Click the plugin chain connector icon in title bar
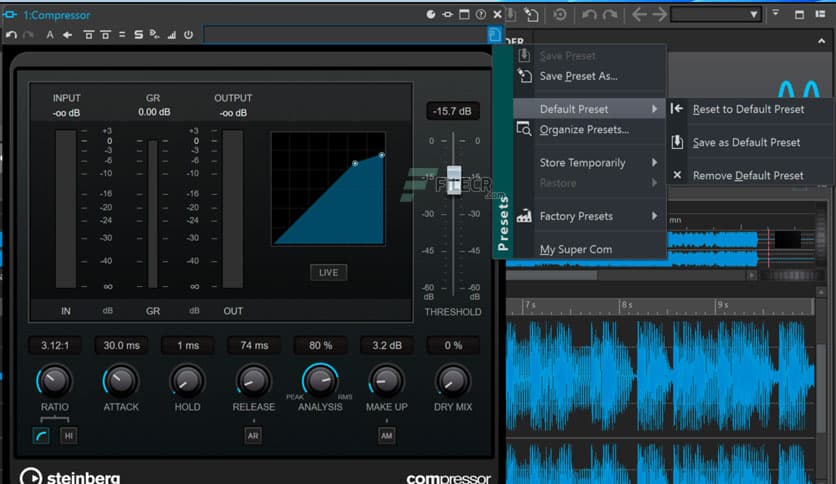This screenshot has height=484, width=836. click(x=447, y=14)
